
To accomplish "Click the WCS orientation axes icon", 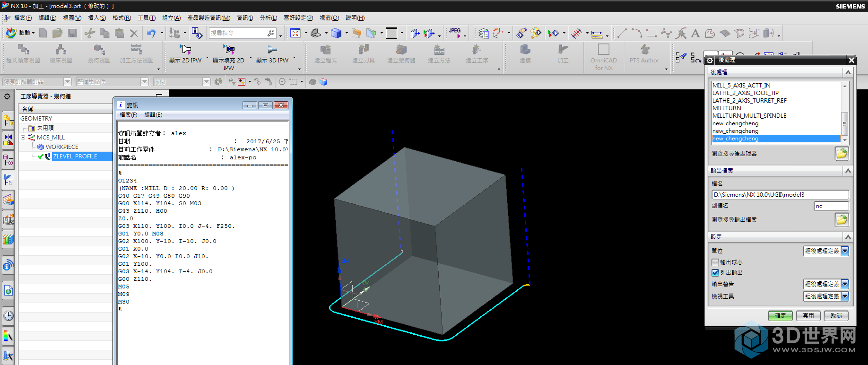I will pyautogui.click(x=498, y=33).
